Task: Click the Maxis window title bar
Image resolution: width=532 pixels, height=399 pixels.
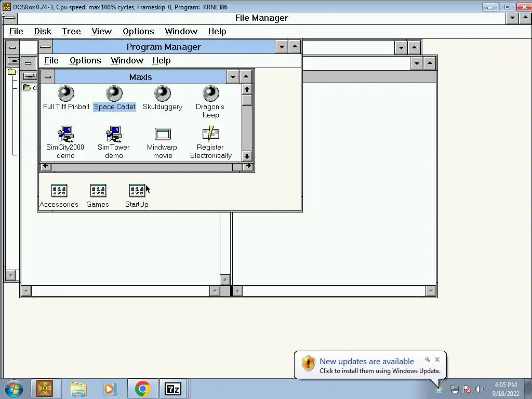Action: pos(140,77)
